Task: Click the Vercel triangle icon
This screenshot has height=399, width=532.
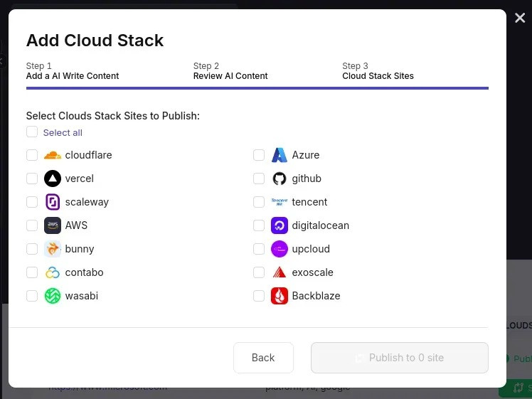Action: pos(53,179)
